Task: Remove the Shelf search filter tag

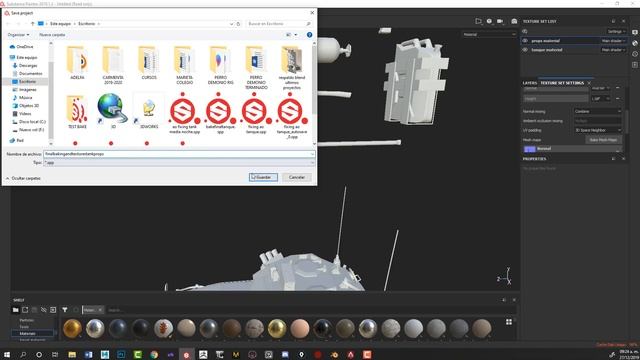Action: click(100, 310)
